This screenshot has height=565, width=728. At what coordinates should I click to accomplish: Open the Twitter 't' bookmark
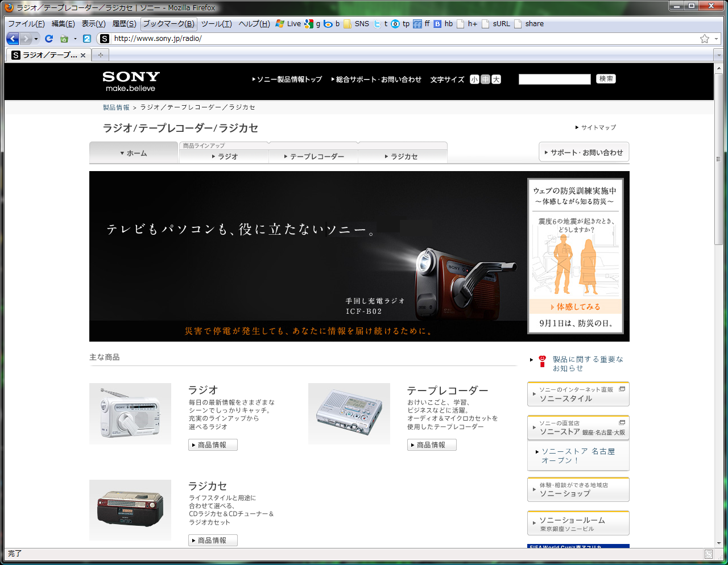point(380,24)
